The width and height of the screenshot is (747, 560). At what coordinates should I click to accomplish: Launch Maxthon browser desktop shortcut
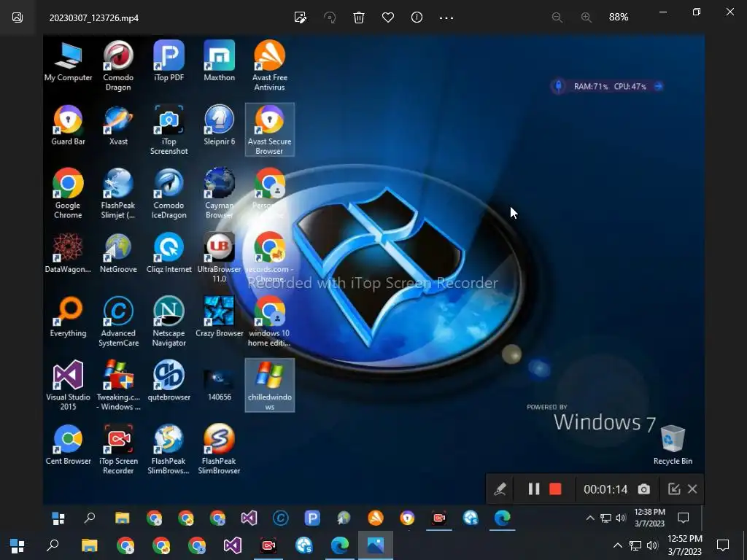coord(219,61)
